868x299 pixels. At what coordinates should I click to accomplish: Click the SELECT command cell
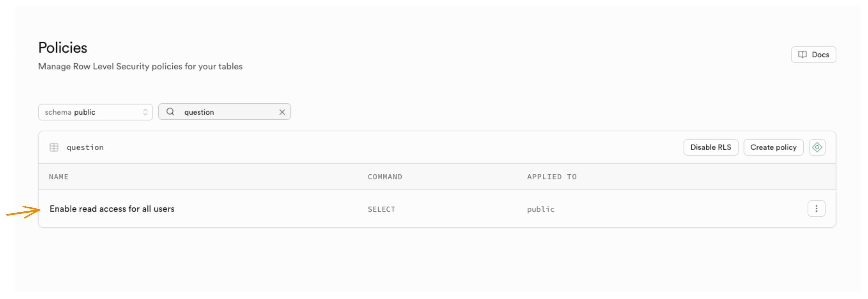click(381, 209)
